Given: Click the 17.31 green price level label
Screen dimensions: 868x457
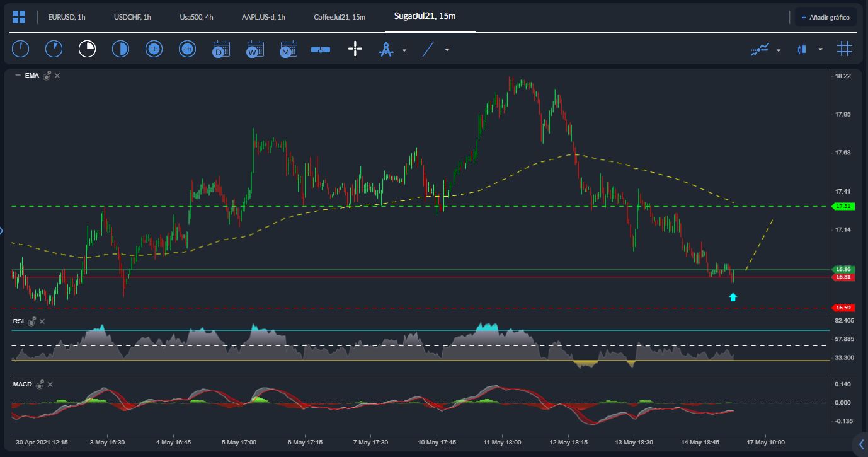Looking at the screenshot, I should 843,206.
